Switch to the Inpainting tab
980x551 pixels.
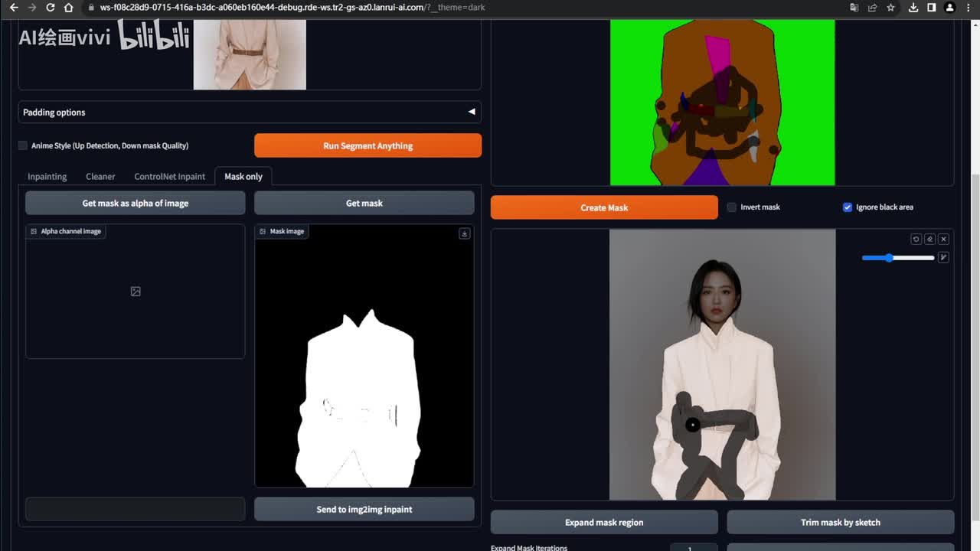(x=47, y=177)
